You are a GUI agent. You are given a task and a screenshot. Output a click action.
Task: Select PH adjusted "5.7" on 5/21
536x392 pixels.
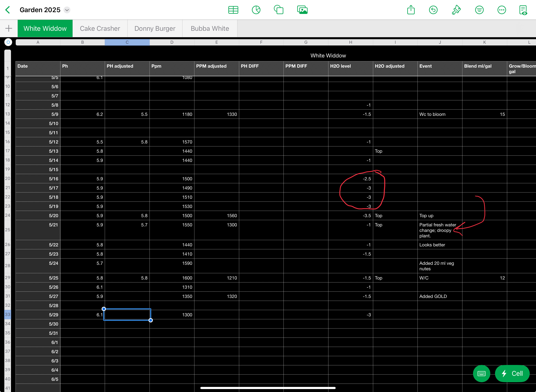coord(127,230)
